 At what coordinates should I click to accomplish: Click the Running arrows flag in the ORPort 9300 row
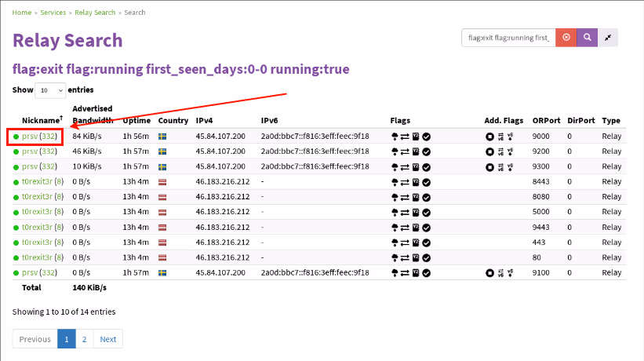[405, 166]
